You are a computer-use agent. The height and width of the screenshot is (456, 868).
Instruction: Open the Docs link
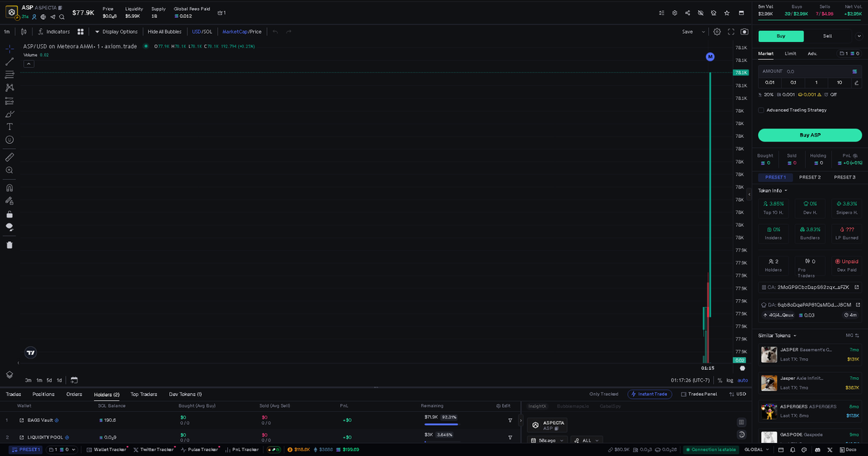coord(848,449)
